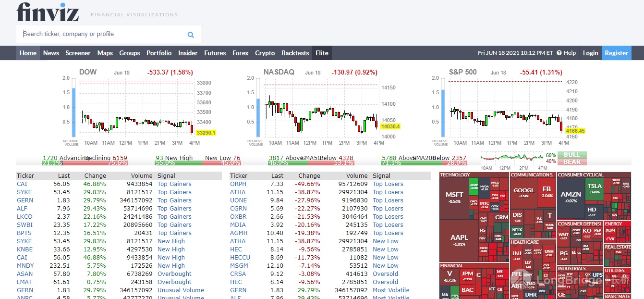The width and height of the screenshot is (644, 299).
Task: Click the finviz logo
Action: (x=48, y=12)
